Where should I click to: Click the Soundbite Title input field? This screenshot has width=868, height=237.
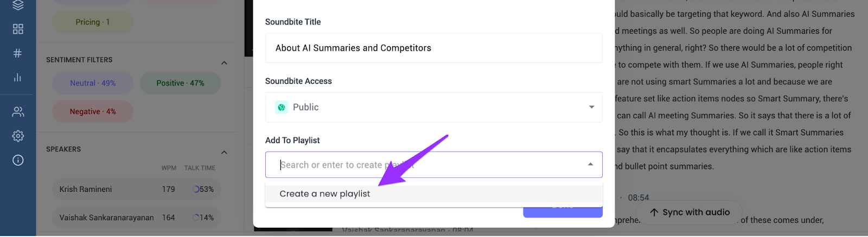433,48
